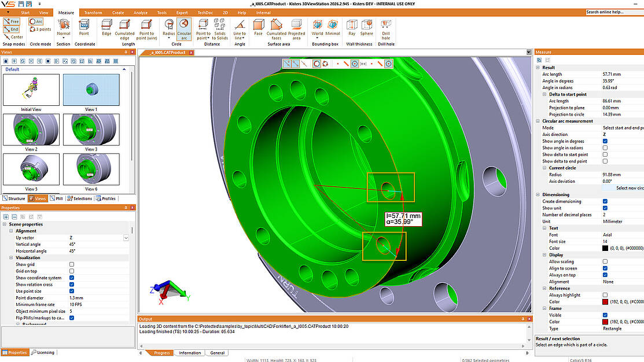This screenshot has width=644, height=362.
Task: Select the Cumulated faces tool
Action: tap(277, 29)
